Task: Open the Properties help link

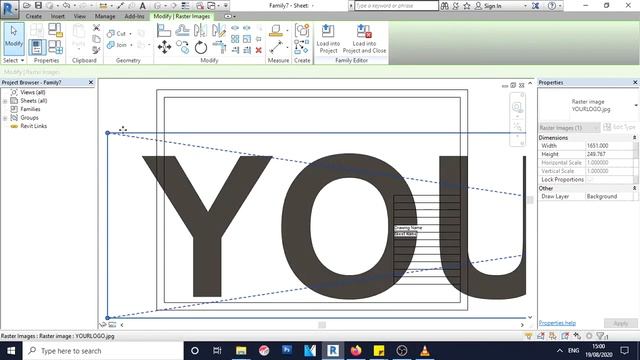Action: (x=557, y=323)
